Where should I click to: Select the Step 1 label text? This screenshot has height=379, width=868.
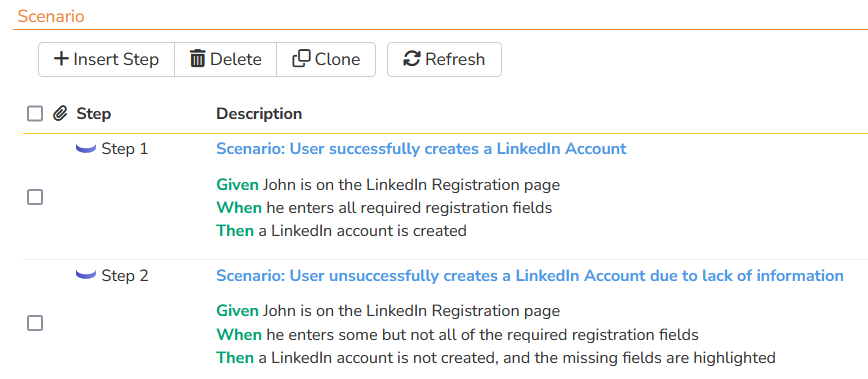tap(125, 149)
